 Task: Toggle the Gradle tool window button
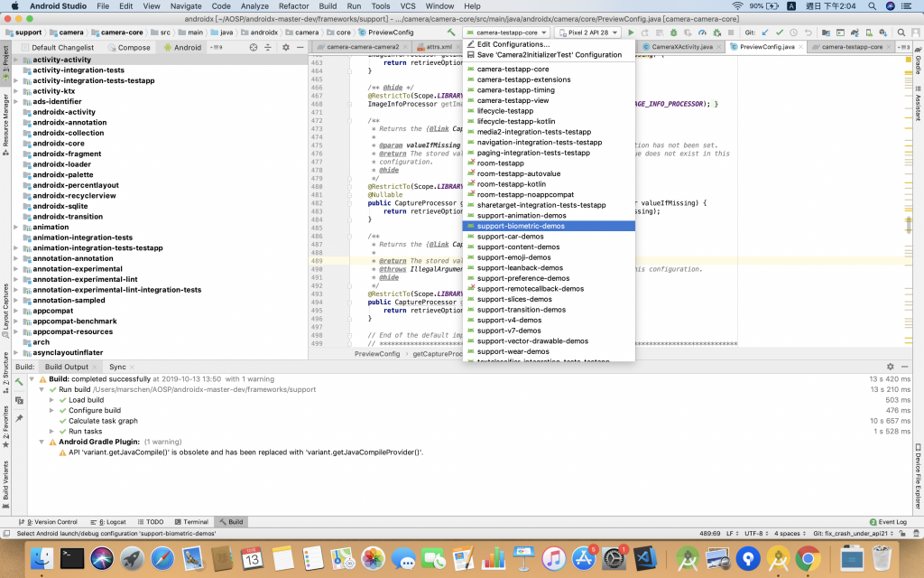coord(918,61)
